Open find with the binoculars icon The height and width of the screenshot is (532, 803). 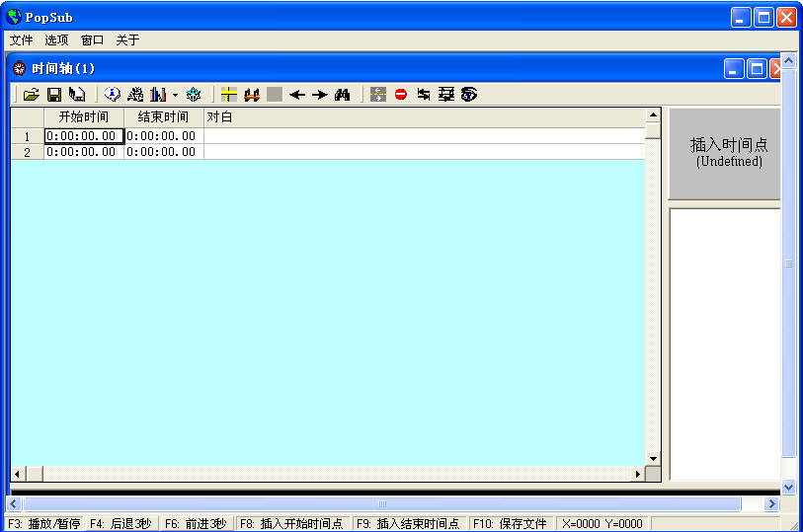[x=342, y=95]
